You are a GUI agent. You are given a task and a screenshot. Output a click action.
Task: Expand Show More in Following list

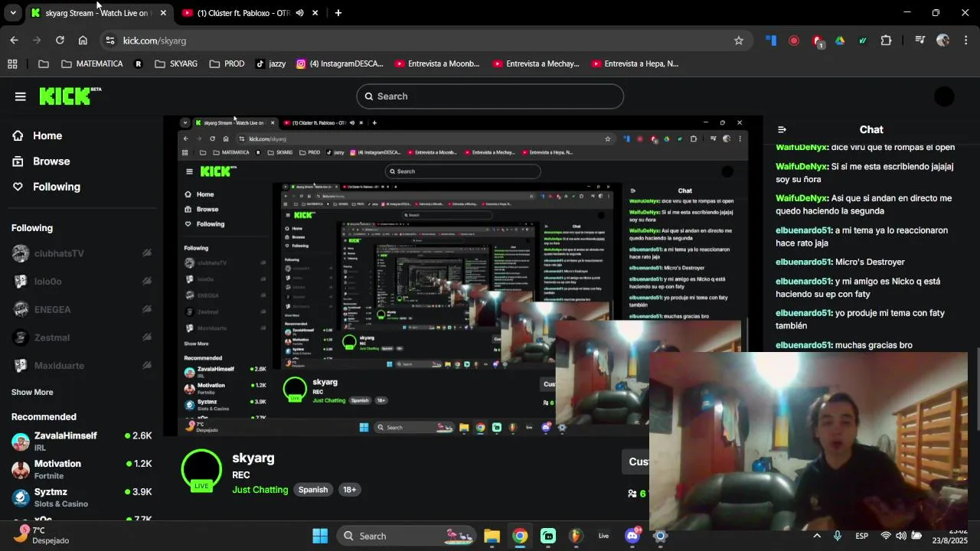coord(32,392)
